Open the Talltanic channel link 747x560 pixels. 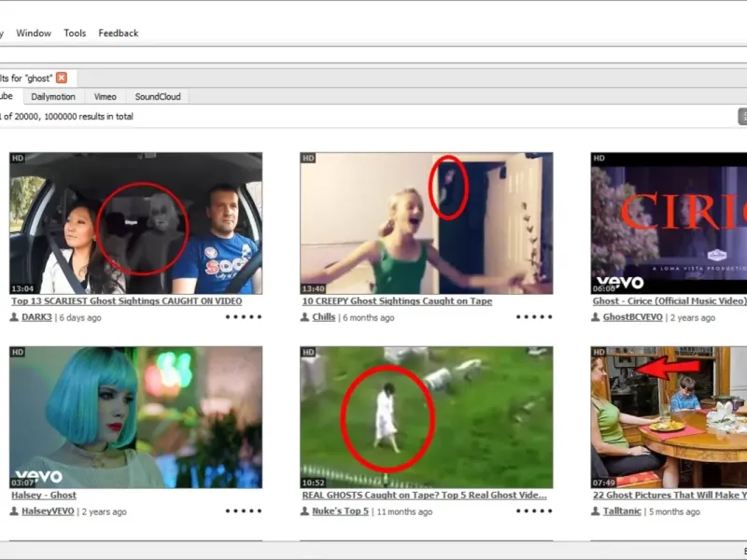(622, 511)
